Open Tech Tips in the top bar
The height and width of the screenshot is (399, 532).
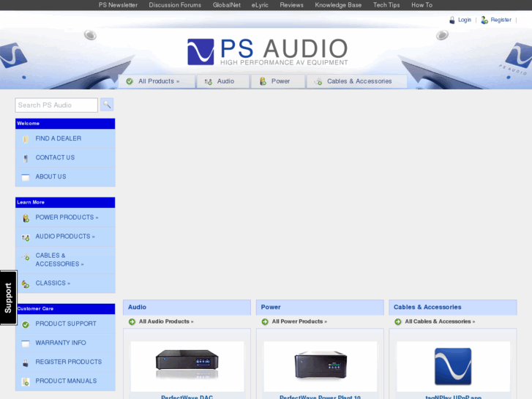click(386, 5)
